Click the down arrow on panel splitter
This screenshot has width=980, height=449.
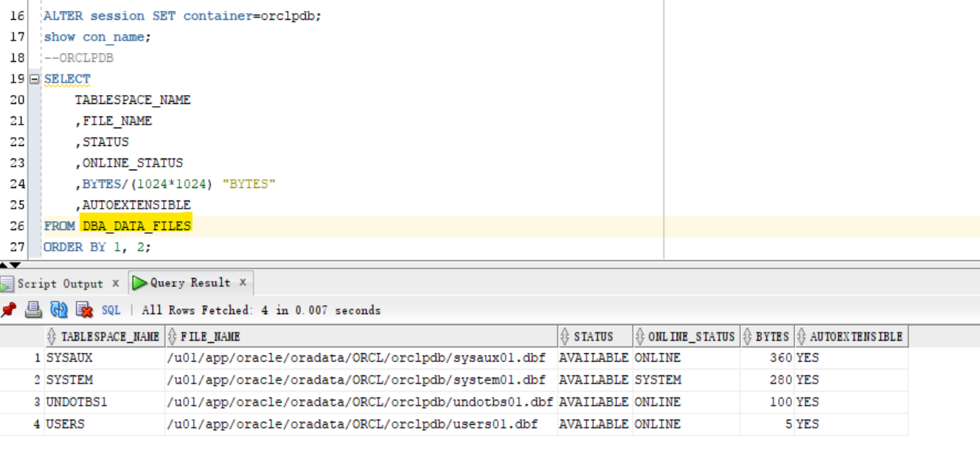[15, 264]
